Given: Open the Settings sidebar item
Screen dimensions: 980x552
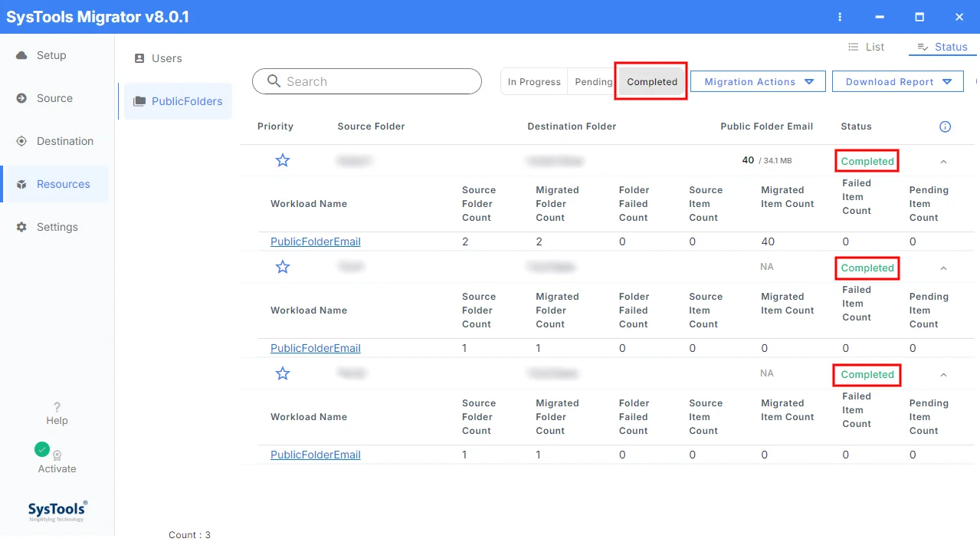Looking at the screenshot, I should point(57,227).
